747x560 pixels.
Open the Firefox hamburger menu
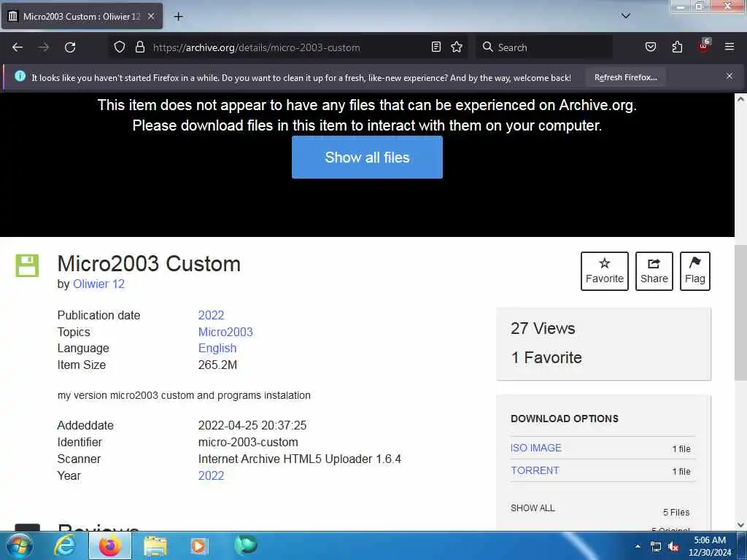[x=729, y=47]
